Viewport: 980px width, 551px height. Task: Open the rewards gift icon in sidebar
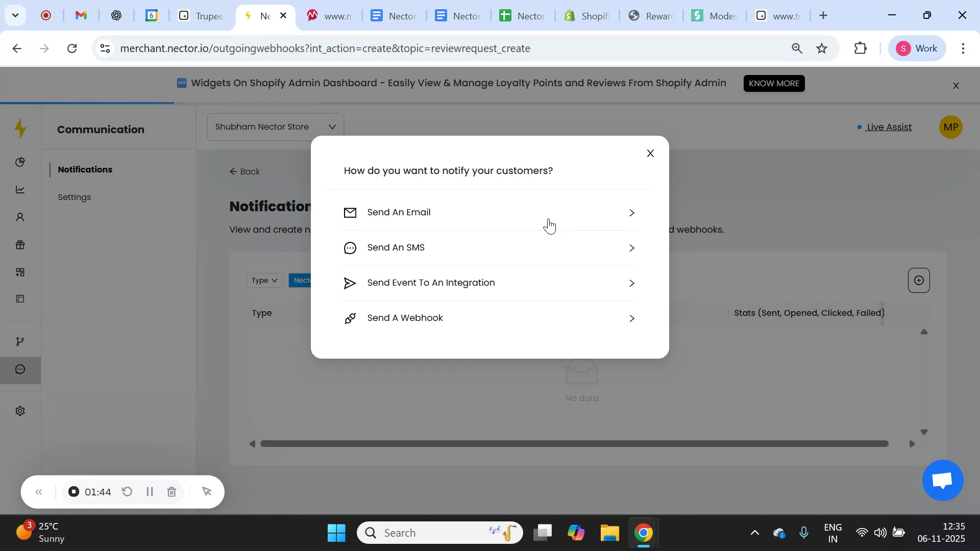click(20, 244)
